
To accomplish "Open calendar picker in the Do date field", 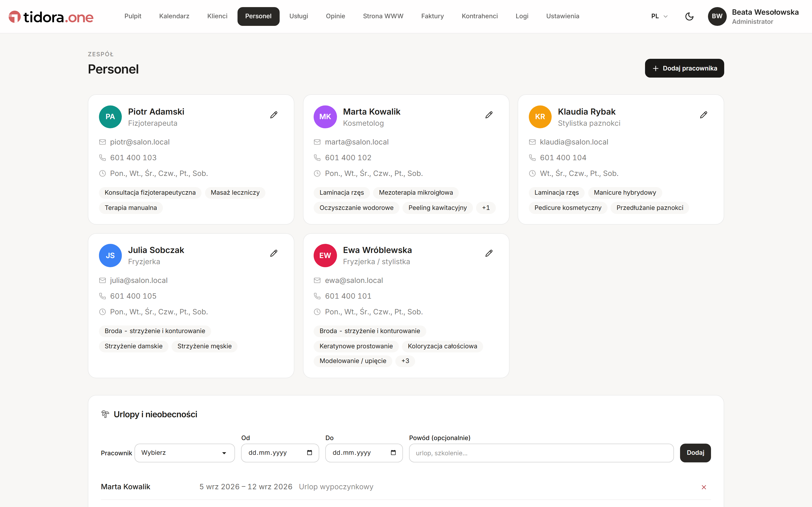I will coord(393,453).
